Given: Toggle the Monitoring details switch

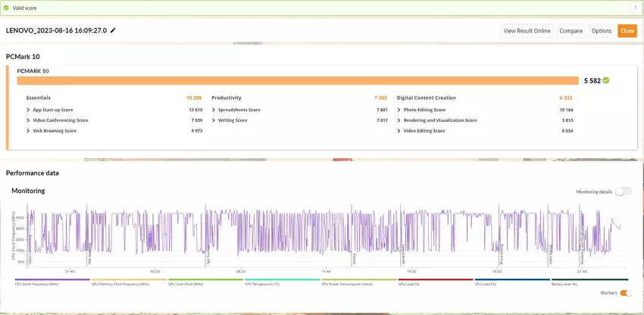Looking at the screenshot, I should coord(623,192).
